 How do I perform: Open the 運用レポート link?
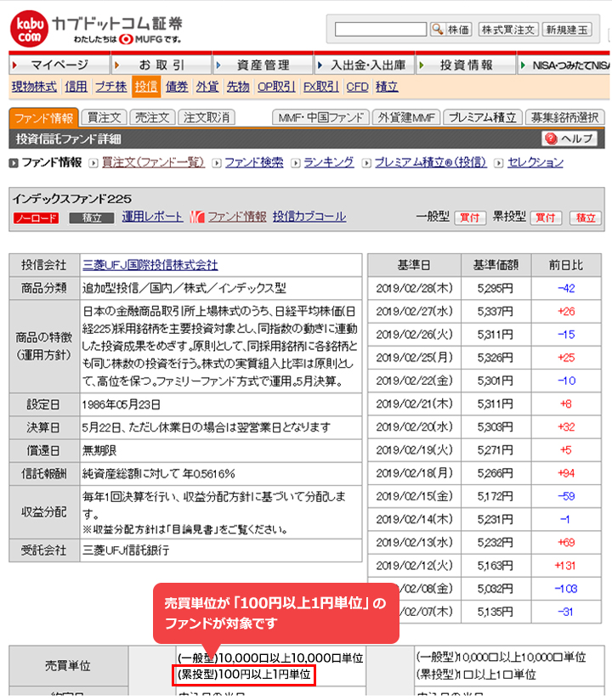coord(152,217)
